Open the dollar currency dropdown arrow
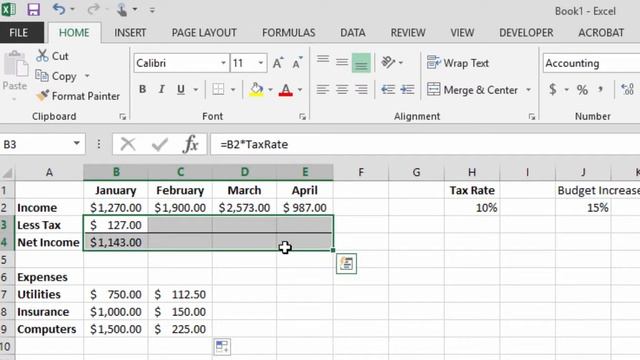The height and width of the screenshot is (360, 640). click(x=567, y=90)
